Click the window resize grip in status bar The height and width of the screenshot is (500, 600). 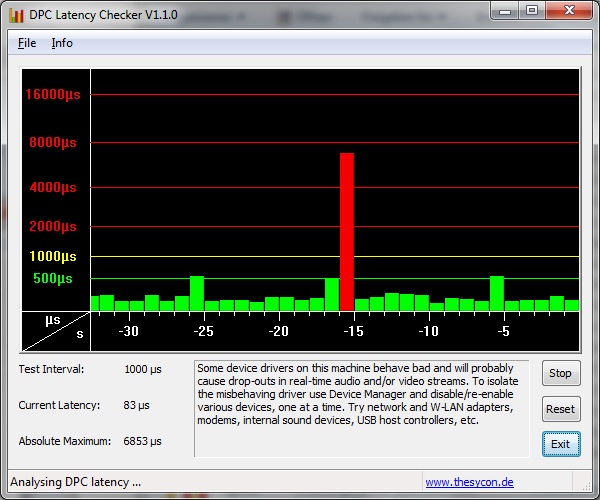pyautogui.click(x=586, y=485)
